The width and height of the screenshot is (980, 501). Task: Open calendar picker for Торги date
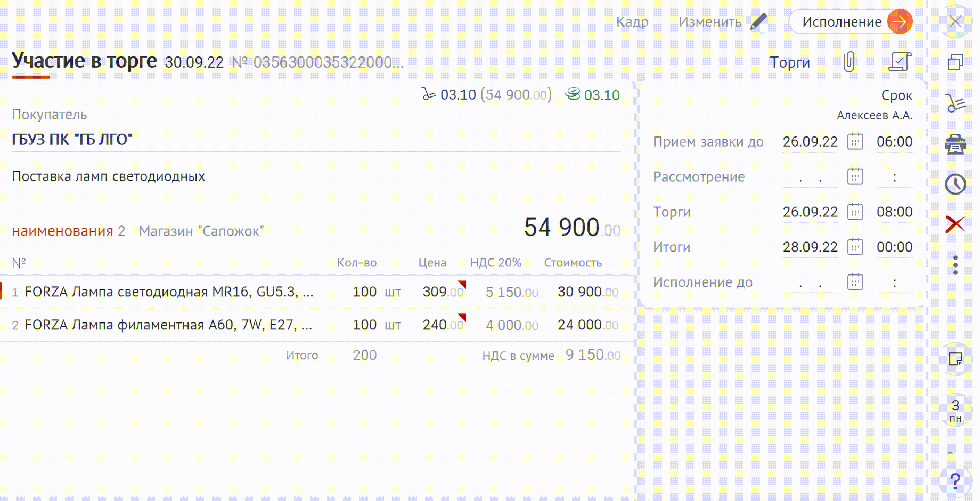(x=855, y=212)
